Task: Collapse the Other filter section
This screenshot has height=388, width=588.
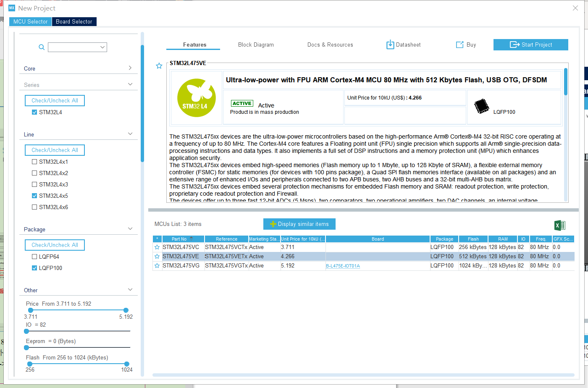Action: [130, 290]
